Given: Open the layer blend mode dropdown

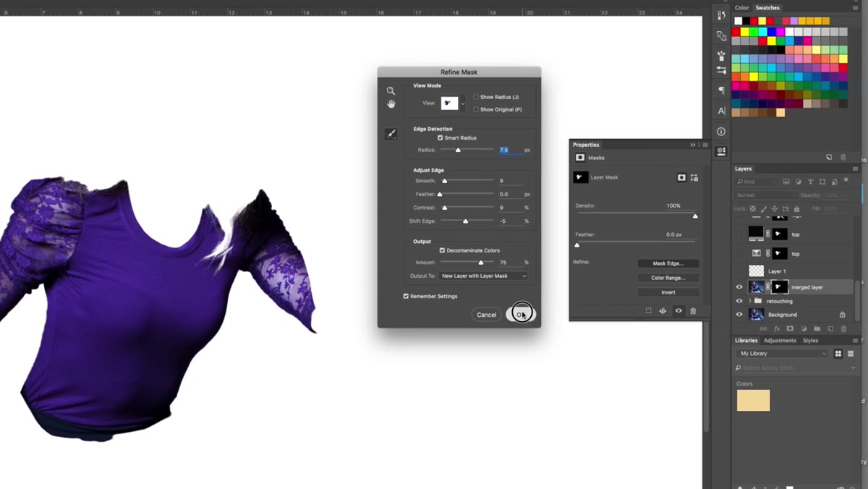Looking at the screenshot, I should coord(766,195).
